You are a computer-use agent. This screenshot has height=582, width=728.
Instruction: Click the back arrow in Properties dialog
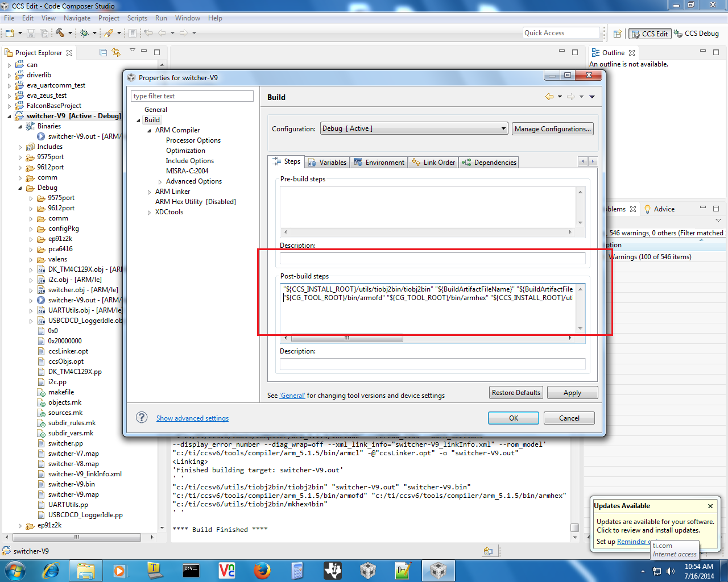[549, 97]
